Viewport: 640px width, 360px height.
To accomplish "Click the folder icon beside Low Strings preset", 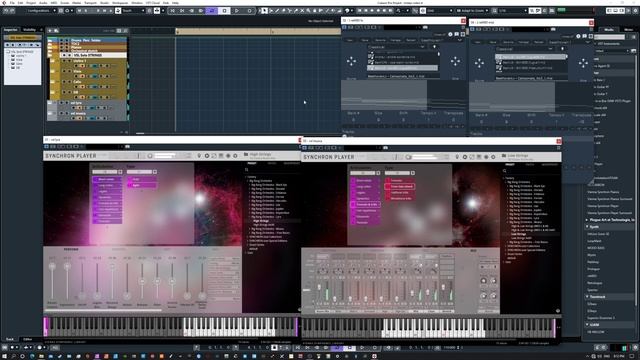I will (x=504, y=156).
